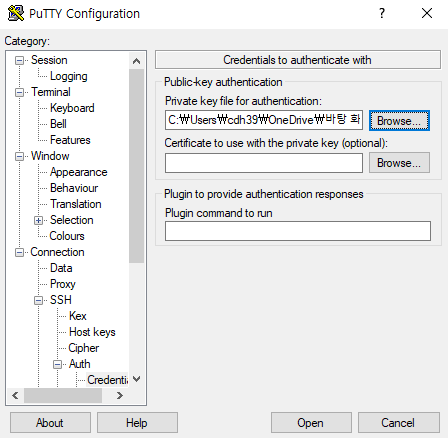Select the Selection category

[72, 220]
